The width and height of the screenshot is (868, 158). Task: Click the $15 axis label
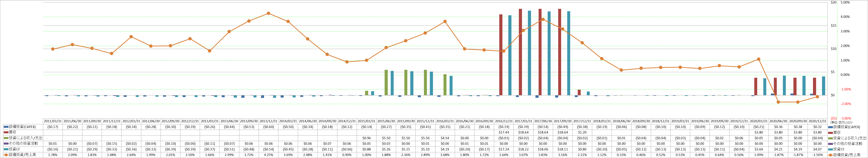[x=834, y=26]
